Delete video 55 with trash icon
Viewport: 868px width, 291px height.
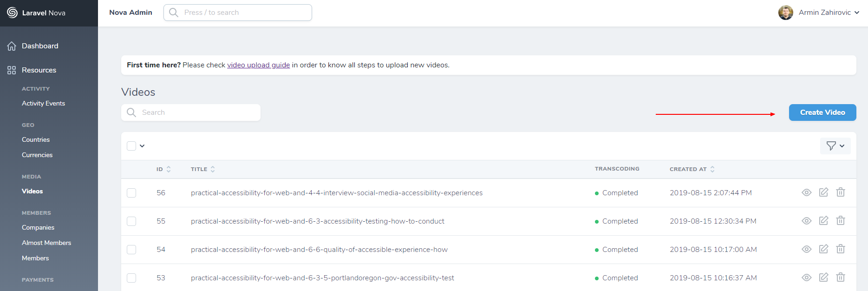pyautogui.click(x=841, y=221)
